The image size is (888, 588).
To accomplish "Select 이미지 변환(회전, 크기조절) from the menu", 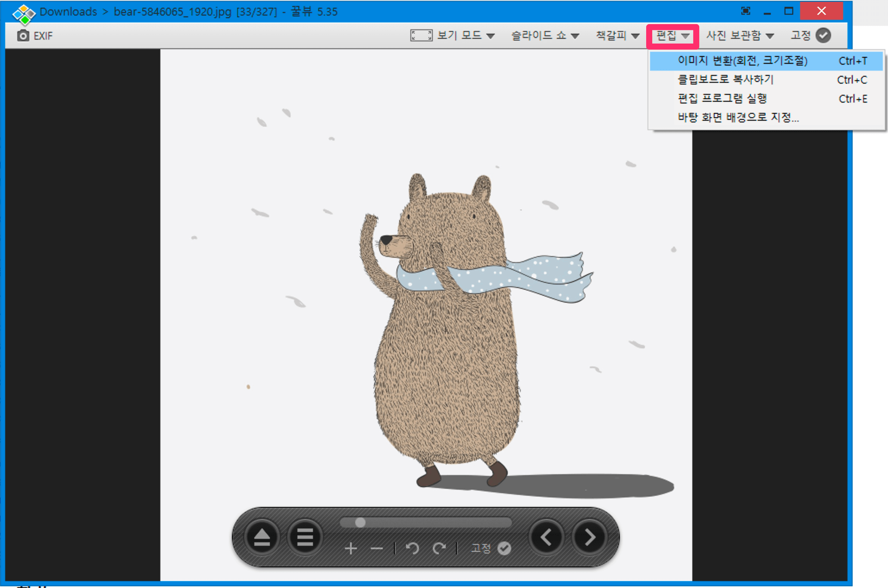I will tap(742, 61).
